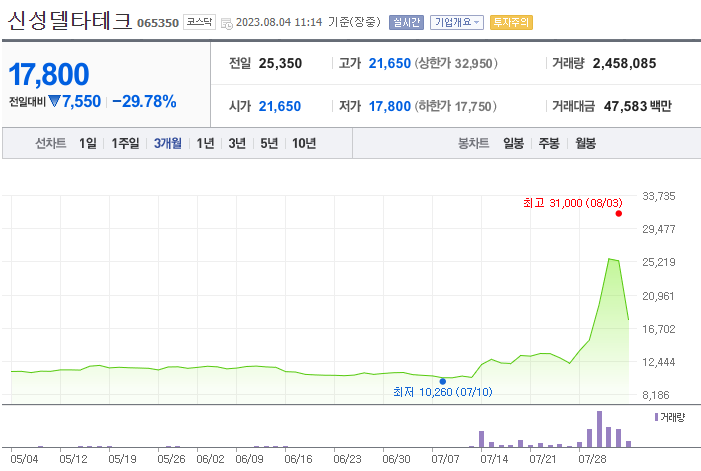Switch to 주봉 weekly candle chart
701x471 pixels.
click(549, 143)
